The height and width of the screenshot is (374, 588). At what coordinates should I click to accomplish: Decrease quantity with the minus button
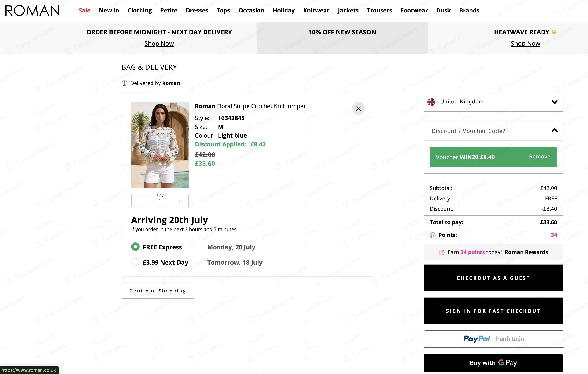(x=141, y=201)
